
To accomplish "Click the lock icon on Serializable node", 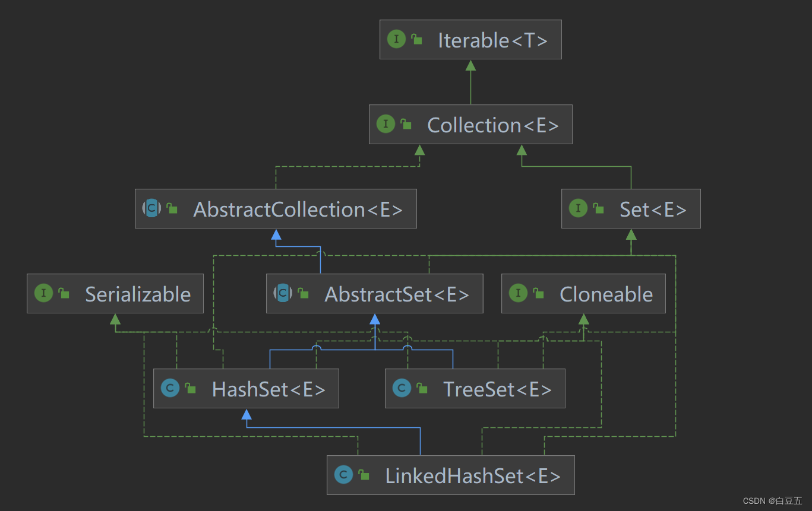I will click(64, 293).
